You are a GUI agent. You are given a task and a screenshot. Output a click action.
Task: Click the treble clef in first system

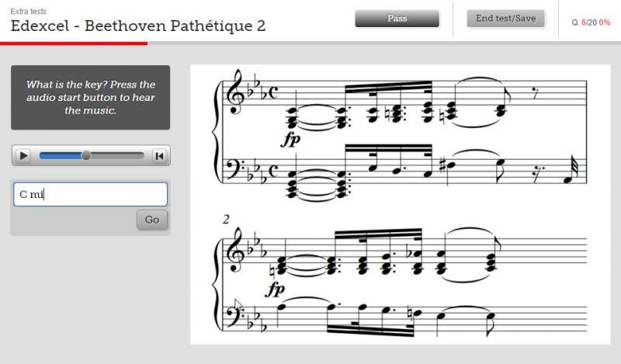234,92
